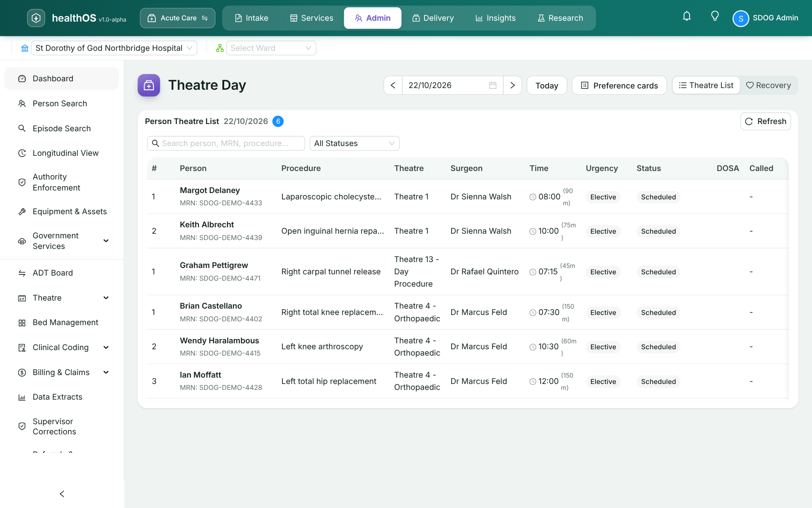Click the purple Theatre Day icon
812x508 pixels.
coord(149,85)
